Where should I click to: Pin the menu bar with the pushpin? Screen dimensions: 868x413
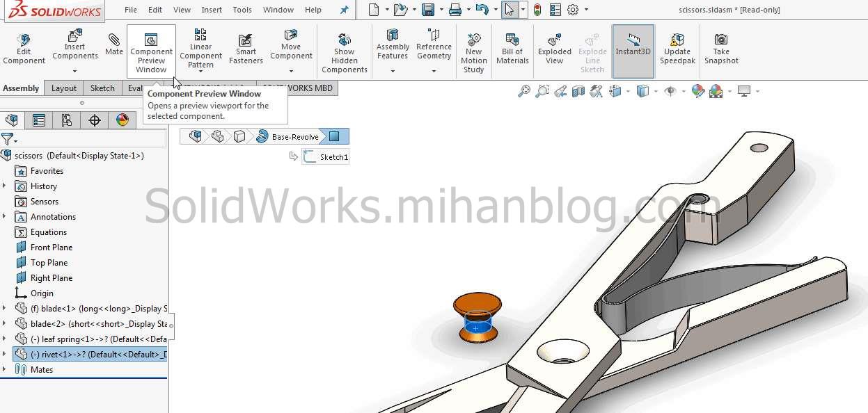click(344, 10)
